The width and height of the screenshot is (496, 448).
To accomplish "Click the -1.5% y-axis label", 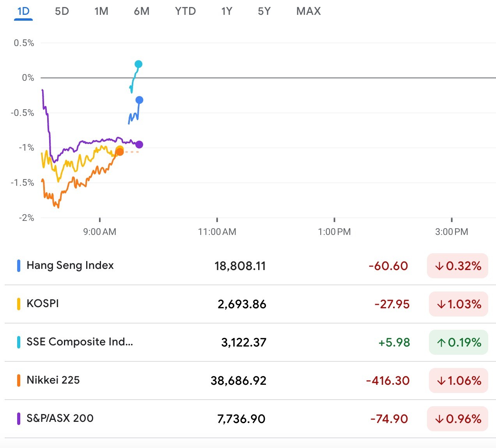I will coord(23,183).
